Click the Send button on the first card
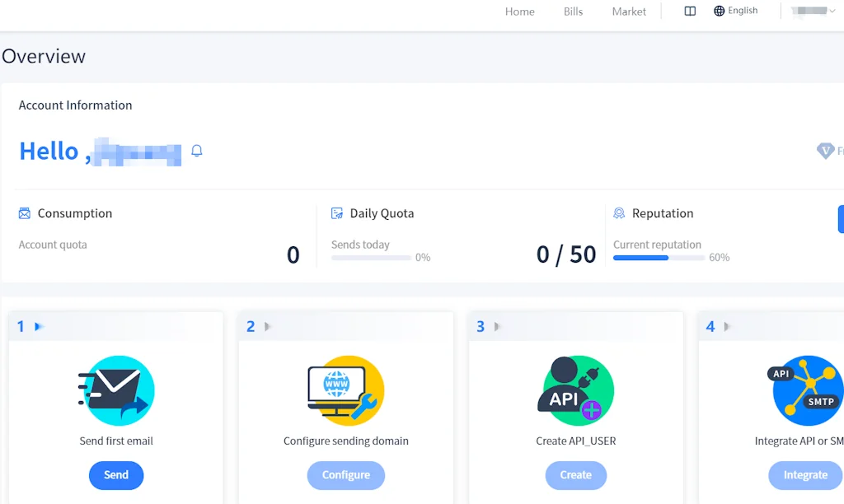Viewport: 844px width, 504px height. pos(116,475)
